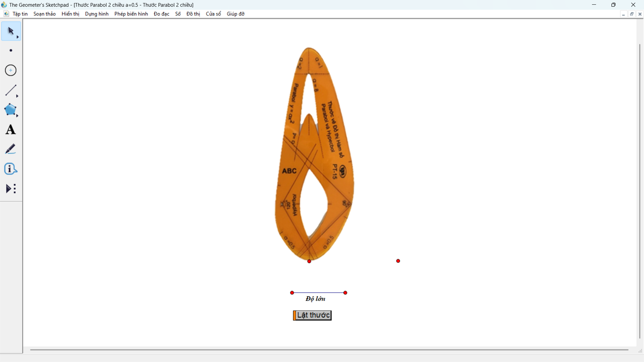Select the Compass circle tool

click(11, 70)
